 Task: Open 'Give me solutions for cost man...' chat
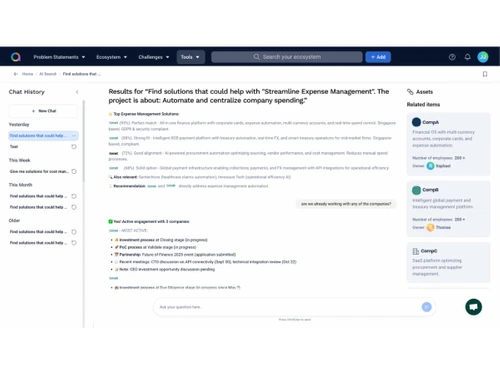click(x=39, y=171)
